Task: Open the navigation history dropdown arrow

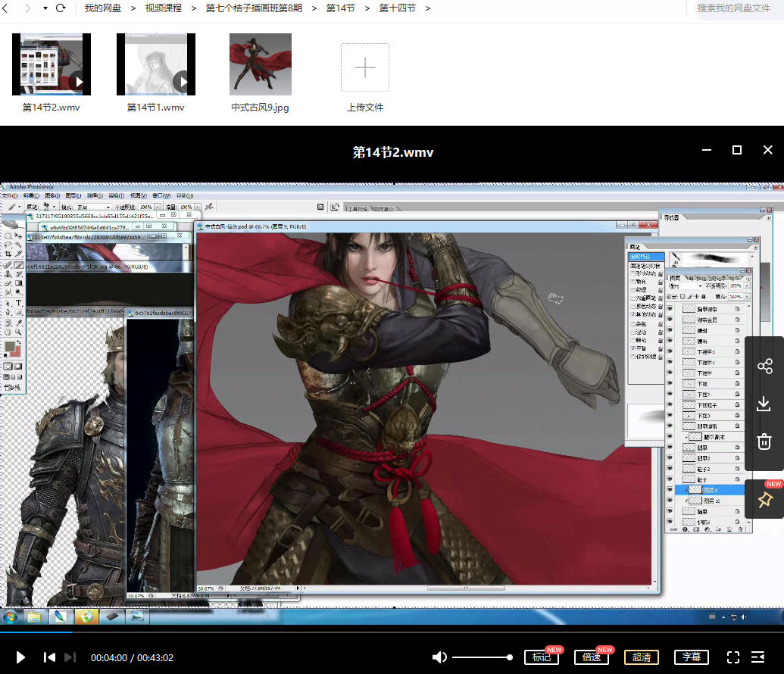Action: point(45,8)
